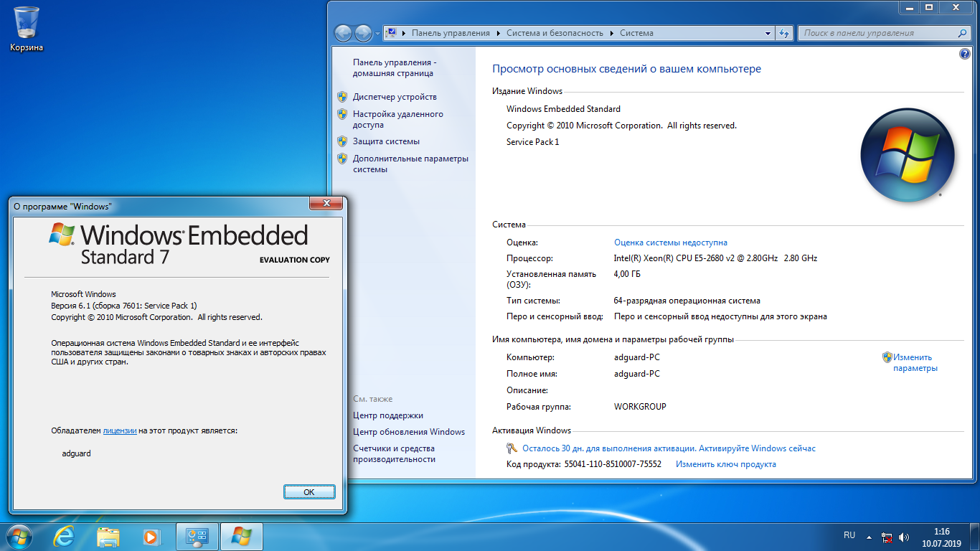Click the activation key icon

[x=512, y=448]
